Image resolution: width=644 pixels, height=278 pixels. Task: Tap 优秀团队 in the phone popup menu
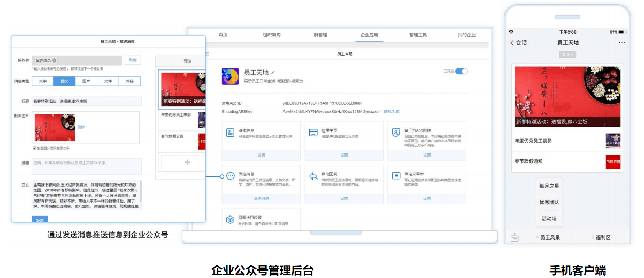coord(549,202)
